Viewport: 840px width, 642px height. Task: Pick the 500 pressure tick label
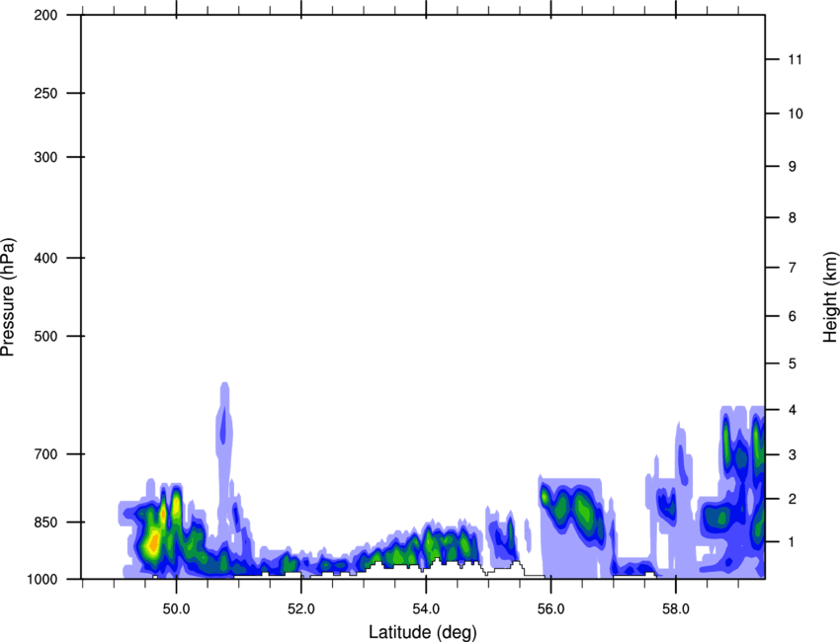[x=46, y=337]
